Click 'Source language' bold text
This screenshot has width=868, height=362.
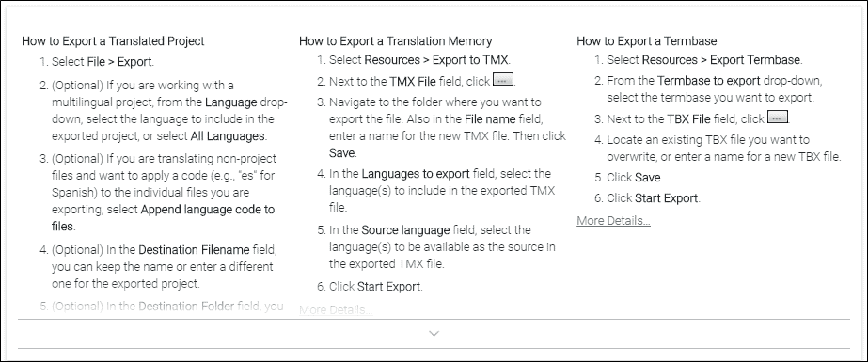[x=405, y=230]
